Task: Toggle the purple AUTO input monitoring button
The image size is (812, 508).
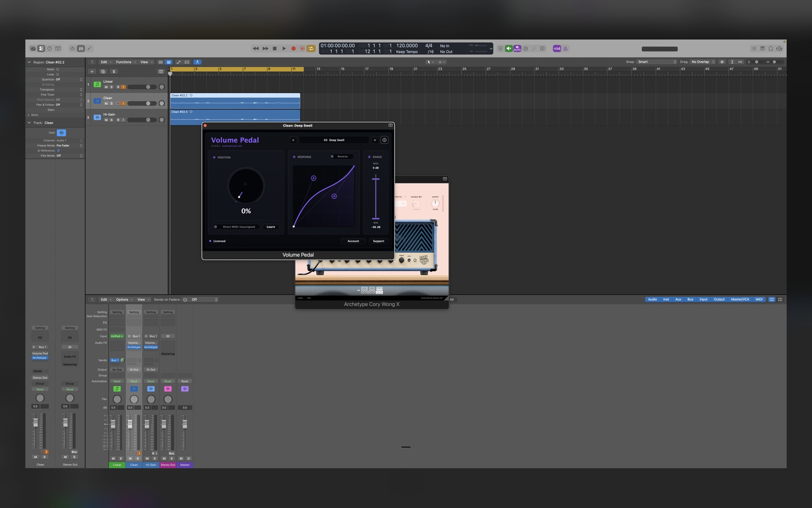Action: pyautogui.click(x=517, y=48)
